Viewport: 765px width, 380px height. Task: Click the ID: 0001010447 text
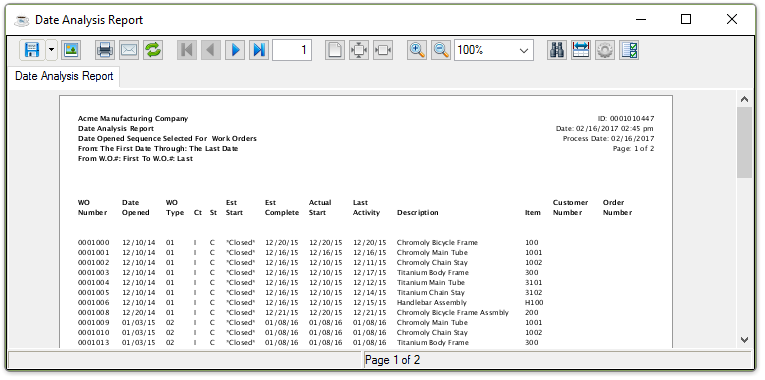[626, 119]
